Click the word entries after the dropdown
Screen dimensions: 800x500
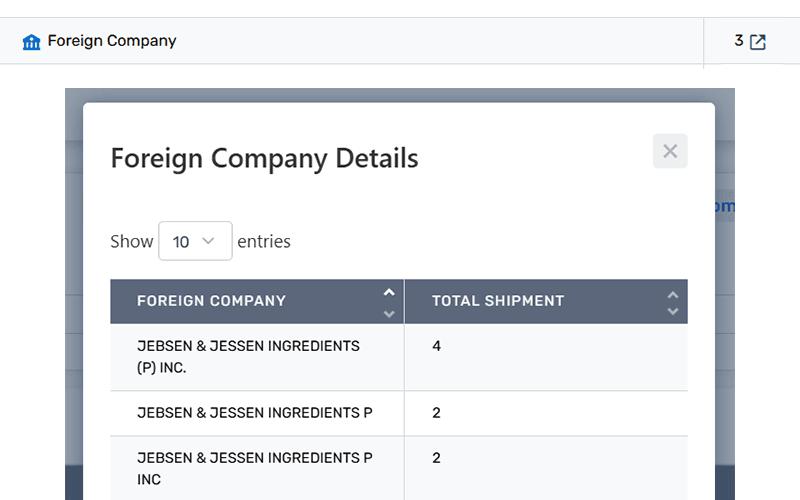point(264,241)
